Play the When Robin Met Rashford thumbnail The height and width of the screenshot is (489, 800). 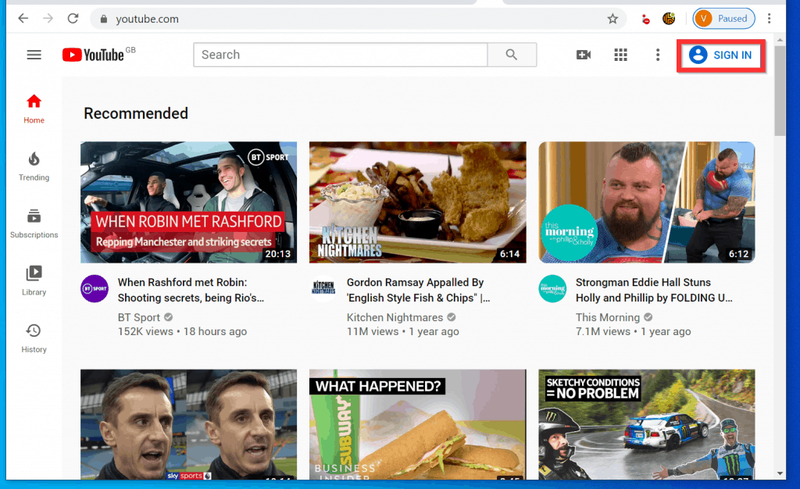click(189, 202)
